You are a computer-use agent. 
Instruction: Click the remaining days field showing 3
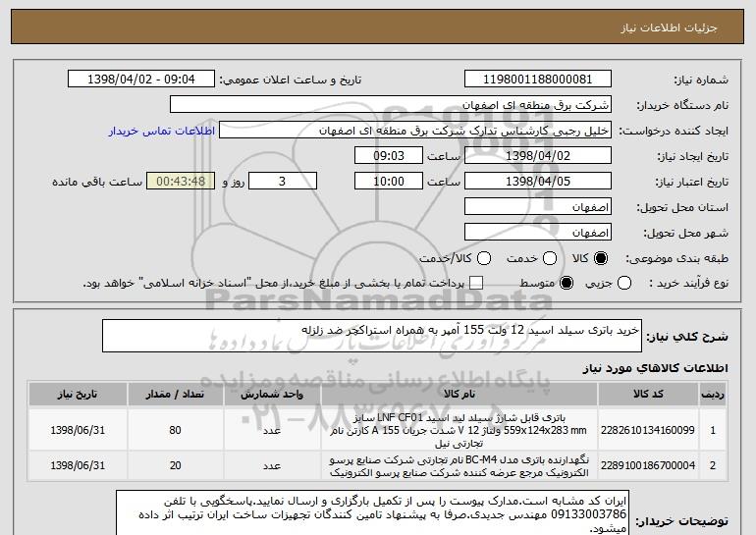click(283, 182)
